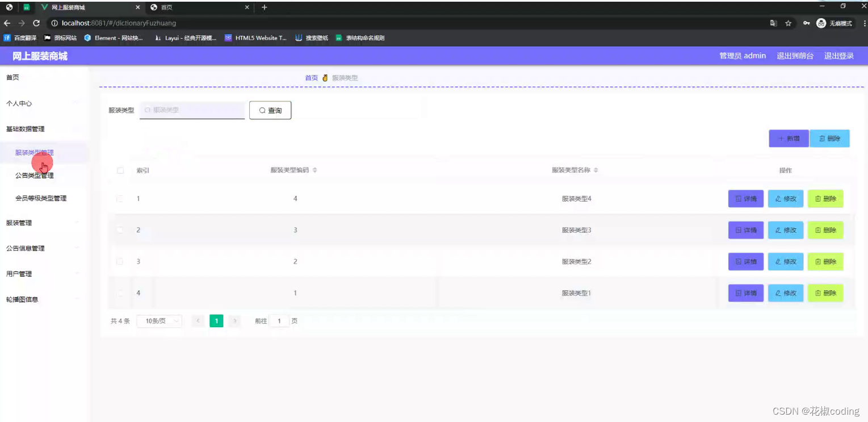Open the 百度翻译 bookmark
Viewport: 868px width, 422px height.
pos(20,38)
